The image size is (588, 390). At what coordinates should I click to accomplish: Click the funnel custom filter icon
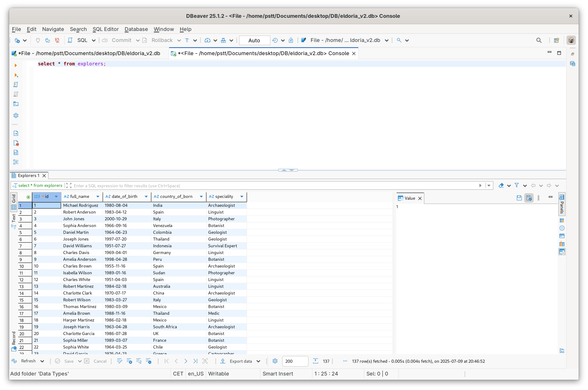pos(517,186)
